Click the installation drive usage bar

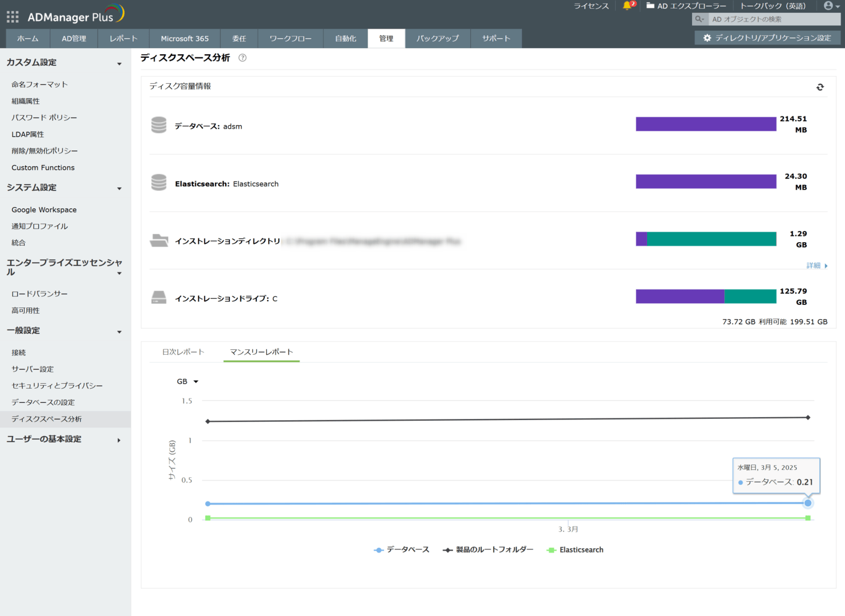click(x=706, y=296)
